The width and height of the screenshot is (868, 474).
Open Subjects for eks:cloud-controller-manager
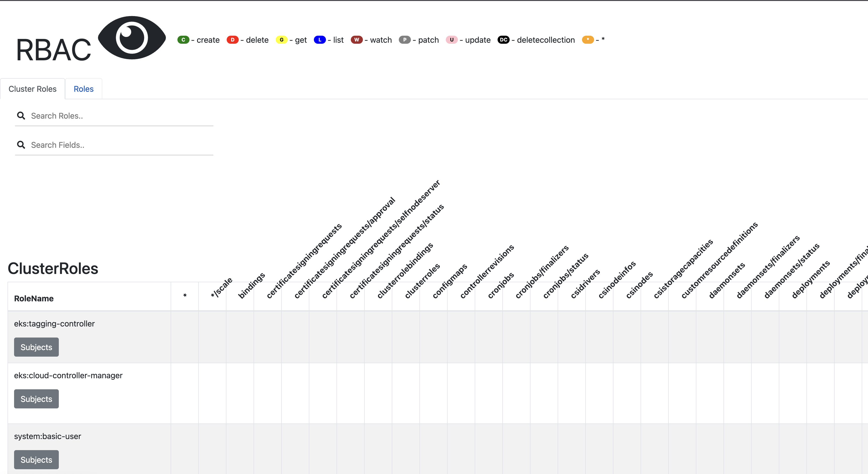click(36, 399)
